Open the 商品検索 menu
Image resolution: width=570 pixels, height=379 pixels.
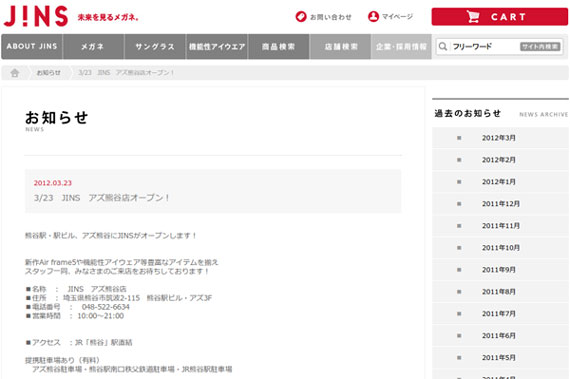tap(278, 47)
